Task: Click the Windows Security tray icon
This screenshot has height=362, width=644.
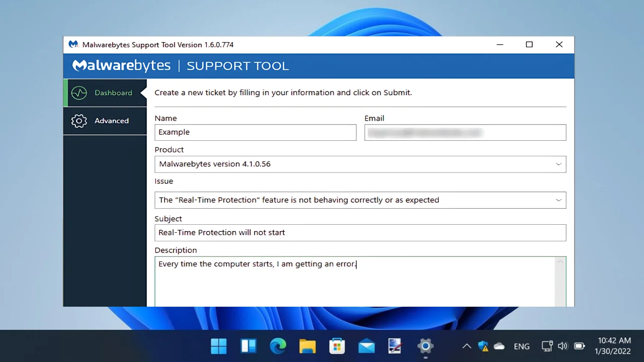Action: pos(483,346)
